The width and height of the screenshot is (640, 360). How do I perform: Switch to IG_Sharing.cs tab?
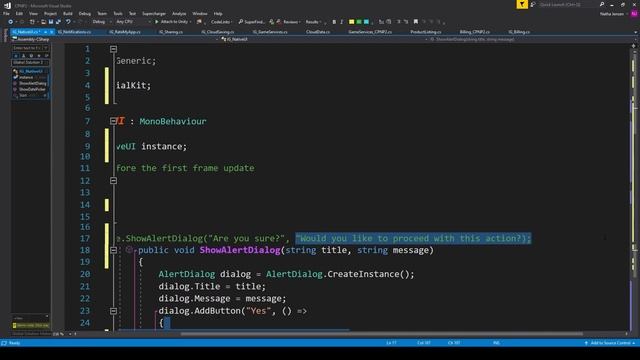coord(171,31)
